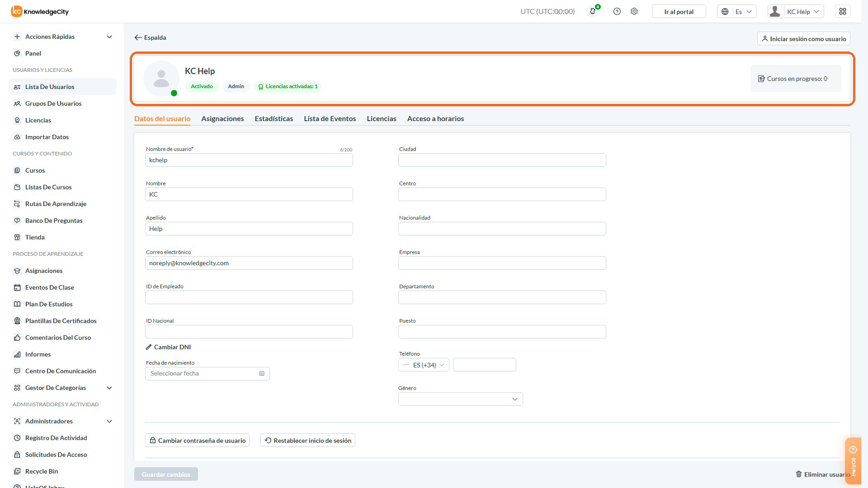The image size is (868, 488).
Task: Click Ir al portal button
Action: pyautogui.click(x=679, y=11)
